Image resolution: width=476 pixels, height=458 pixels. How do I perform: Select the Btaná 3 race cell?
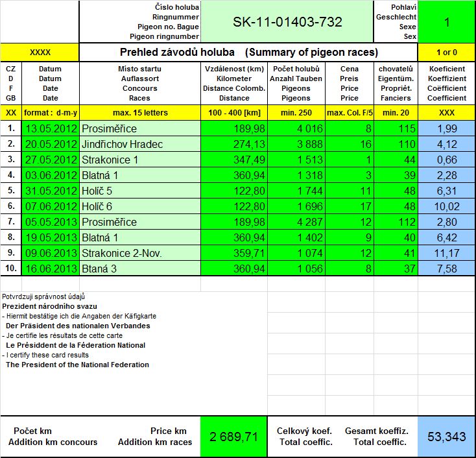(140, 269)
